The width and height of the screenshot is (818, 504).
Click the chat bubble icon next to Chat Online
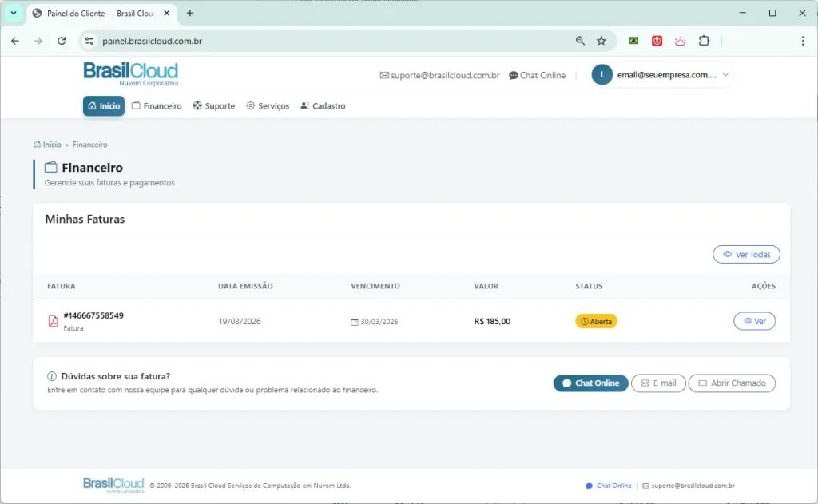(512, 75)
